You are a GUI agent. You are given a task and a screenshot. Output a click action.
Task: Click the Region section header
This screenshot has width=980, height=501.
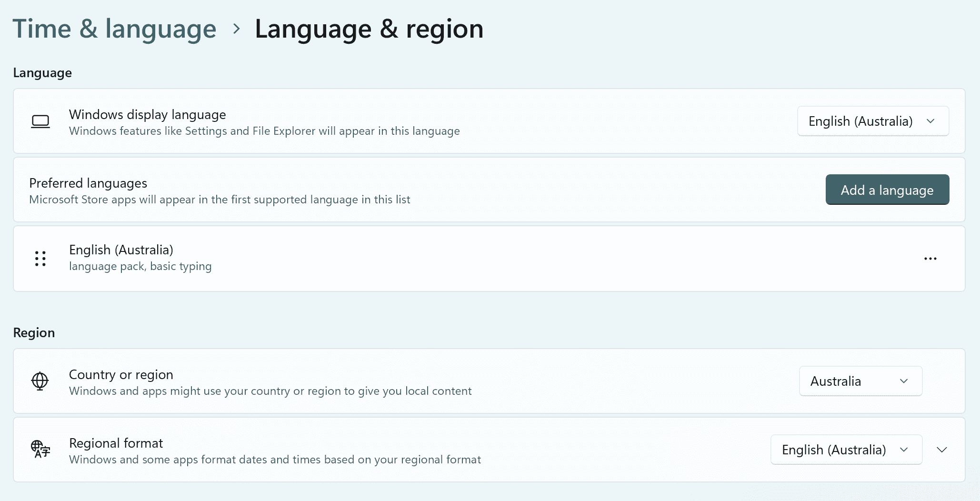34,333
